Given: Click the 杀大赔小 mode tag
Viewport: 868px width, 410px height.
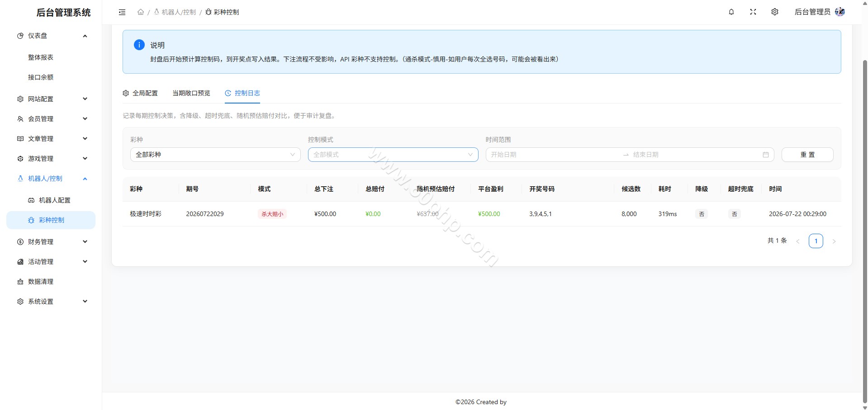Looking at the screenshot, I should 272,214.
